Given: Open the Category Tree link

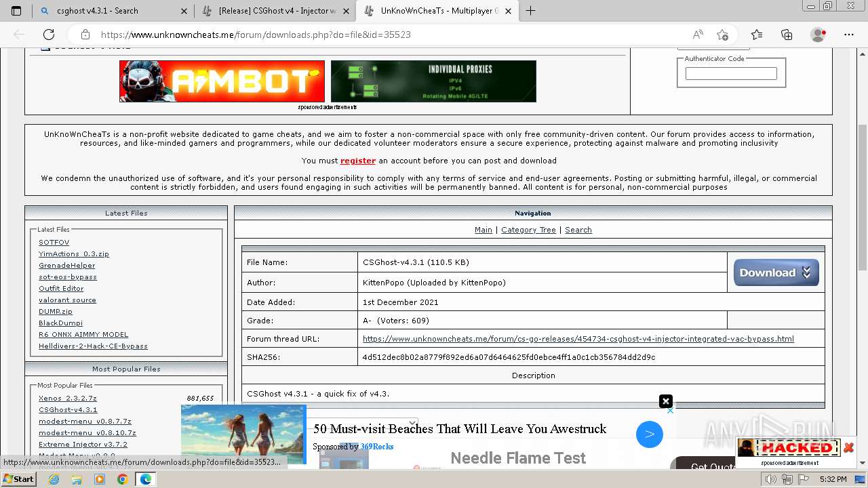Looking at the screenshot, I should tap(528, 230).
